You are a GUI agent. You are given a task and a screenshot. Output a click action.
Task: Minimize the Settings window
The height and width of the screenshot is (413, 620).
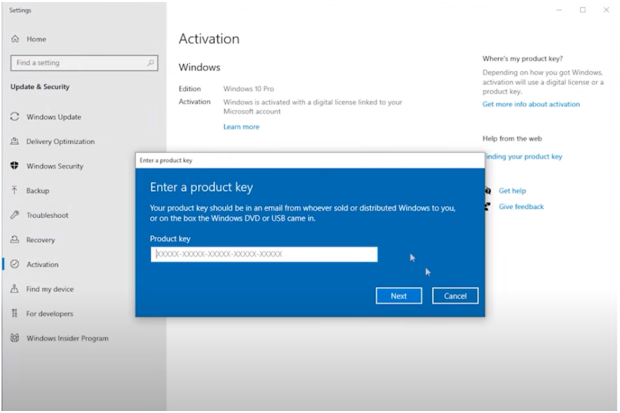[x=559, y=10]
